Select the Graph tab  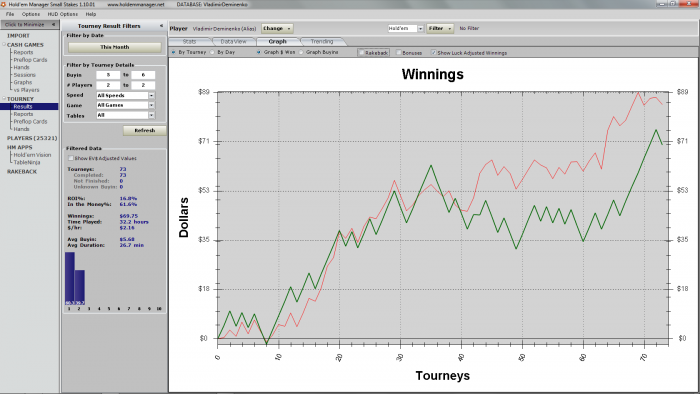point(277,41)
